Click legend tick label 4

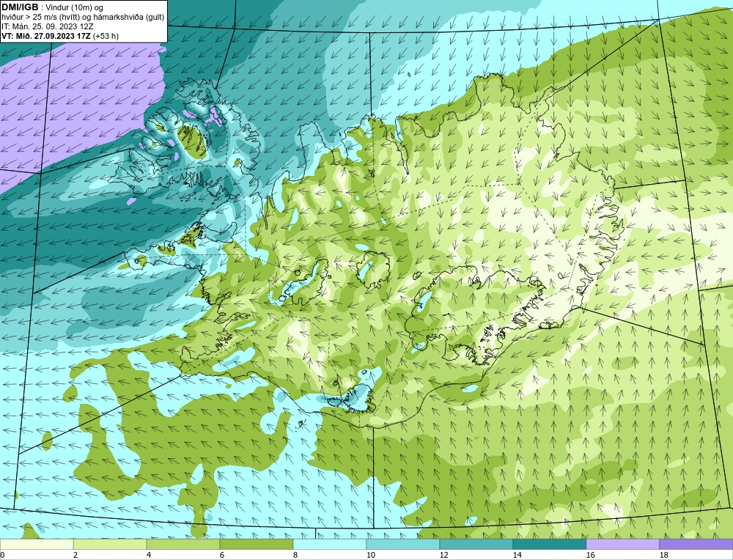[148, 555]
